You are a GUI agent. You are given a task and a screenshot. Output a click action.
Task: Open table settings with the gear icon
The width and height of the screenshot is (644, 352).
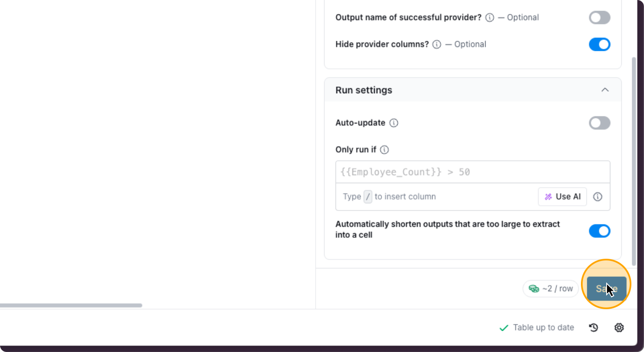click(x=619, y=327)
